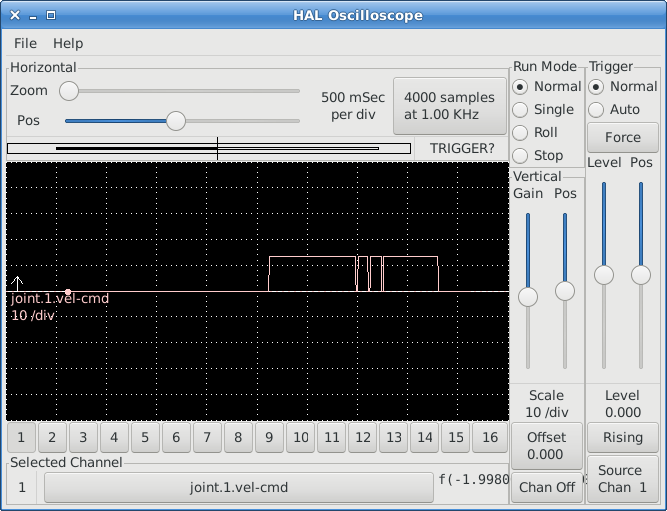Maximize the HAL Oscilloscope window
This screenshot has height=511, width=667.
point(51,15)
